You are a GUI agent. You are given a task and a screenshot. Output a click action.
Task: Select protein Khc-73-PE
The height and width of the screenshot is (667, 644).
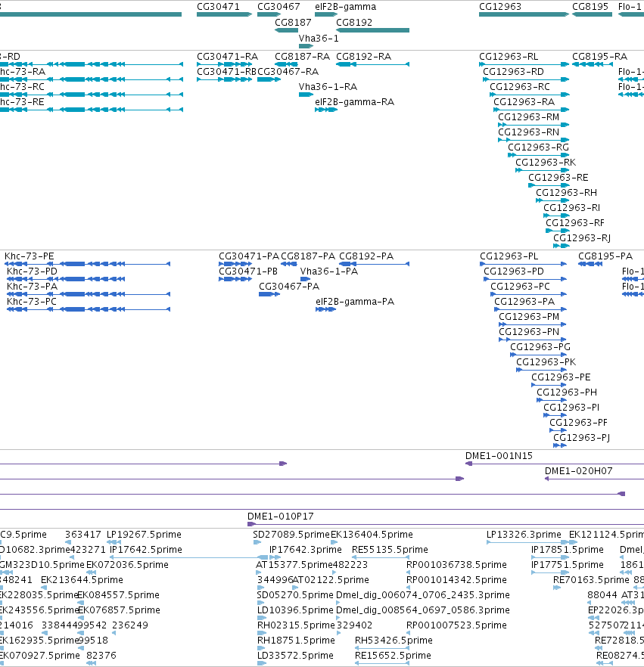click(x=89, y=264)
